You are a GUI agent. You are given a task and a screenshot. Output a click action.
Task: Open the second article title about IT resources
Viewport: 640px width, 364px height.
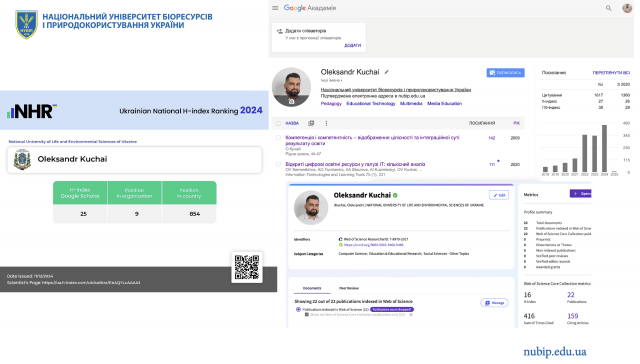355,164
